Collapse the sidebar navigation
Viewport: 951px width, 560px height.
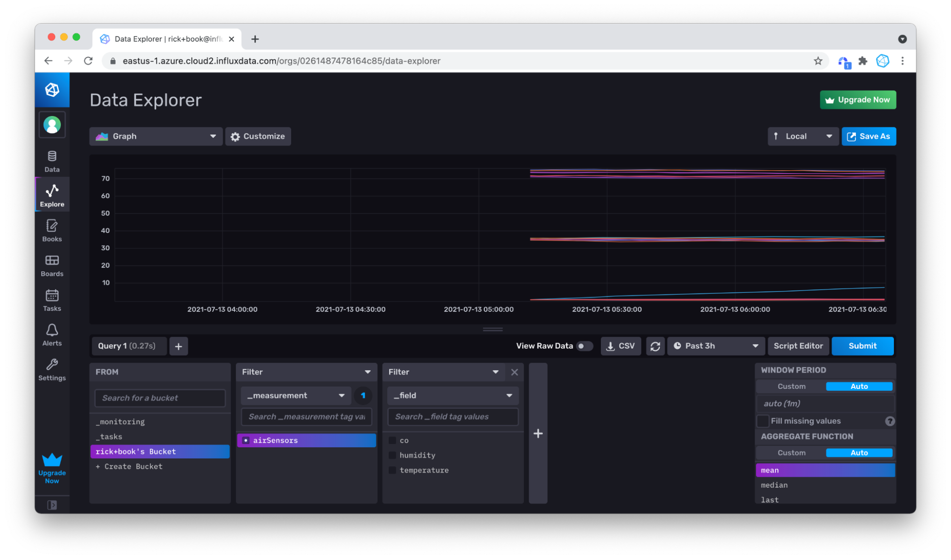pyautogui.click(x=52, y=505)
